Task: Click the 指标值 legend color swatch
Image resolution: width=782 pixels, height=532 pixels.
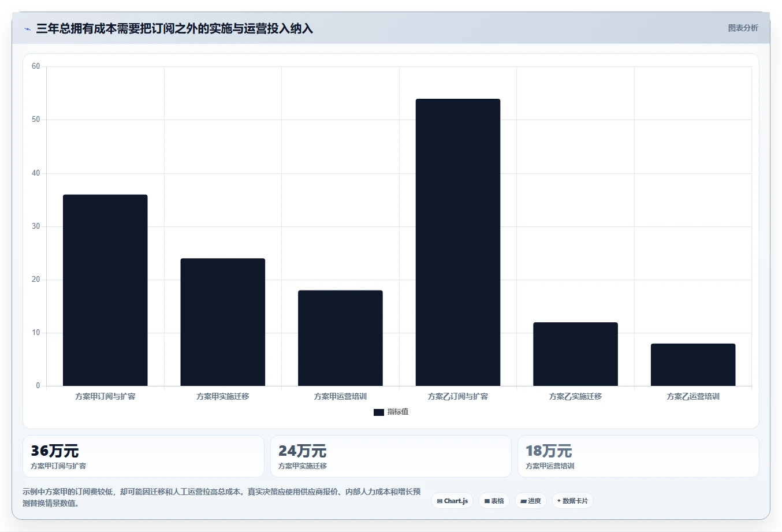Action: 379,412
